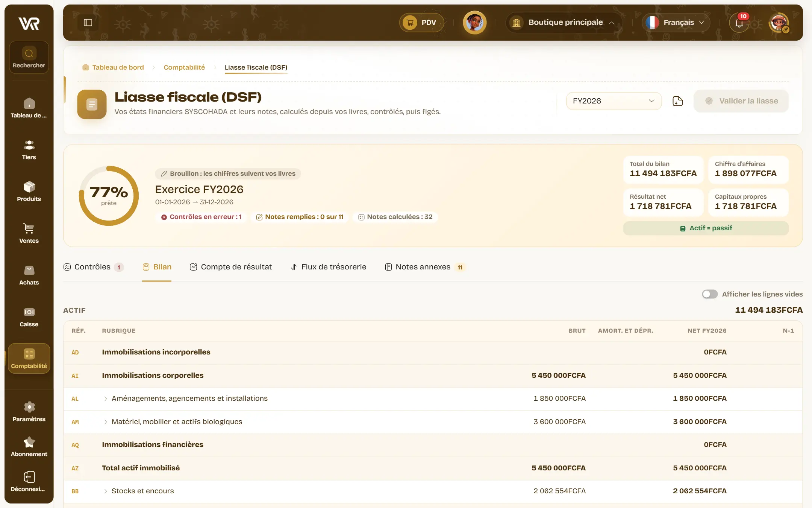
Task: Open Ventes module
Action: point(29,233)
